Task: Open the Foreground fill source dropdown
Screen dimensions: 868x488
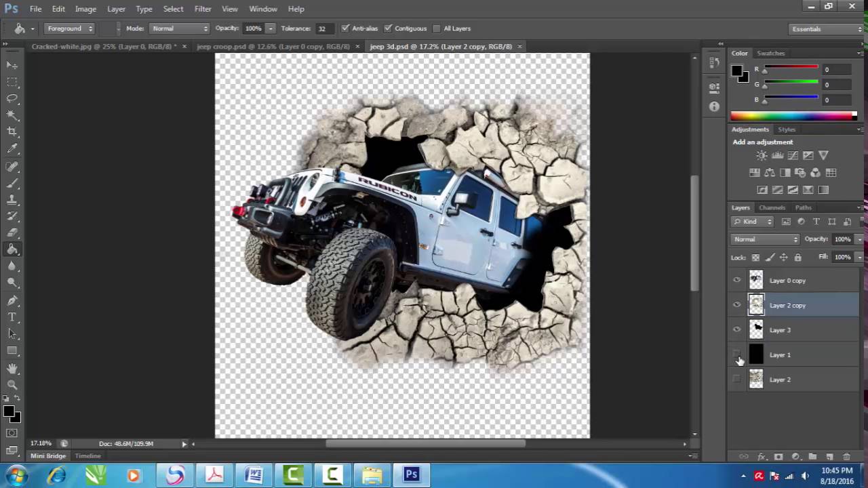Action: 70,28
